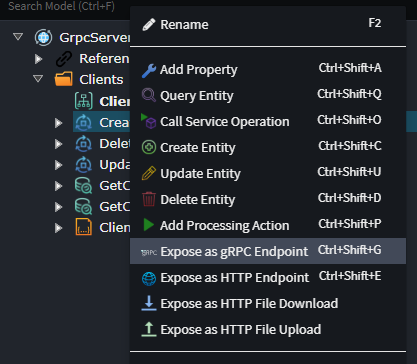The height and width of the screenshot is (364, 417).
Task: Expand the Upda command node arrow
Action: point(59,165)
